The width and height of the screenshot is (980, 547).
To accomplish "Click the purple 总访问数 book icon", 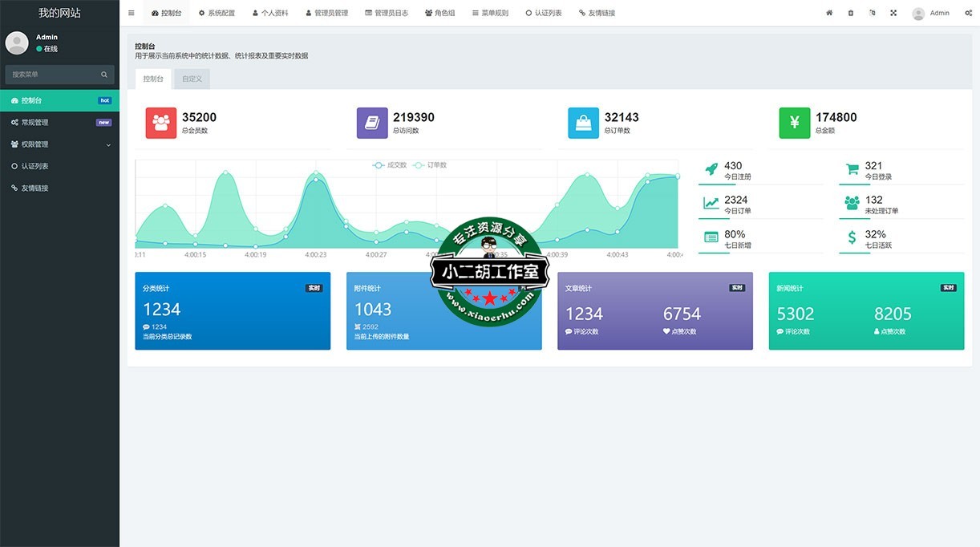I will (372, 123).
